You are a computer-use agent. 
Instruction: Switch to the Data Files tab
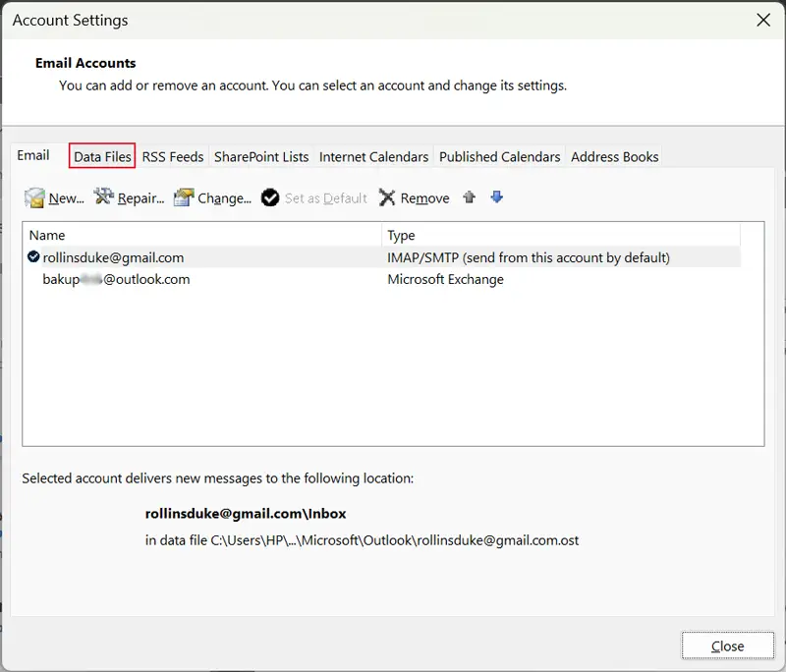(x=101, y=156)
